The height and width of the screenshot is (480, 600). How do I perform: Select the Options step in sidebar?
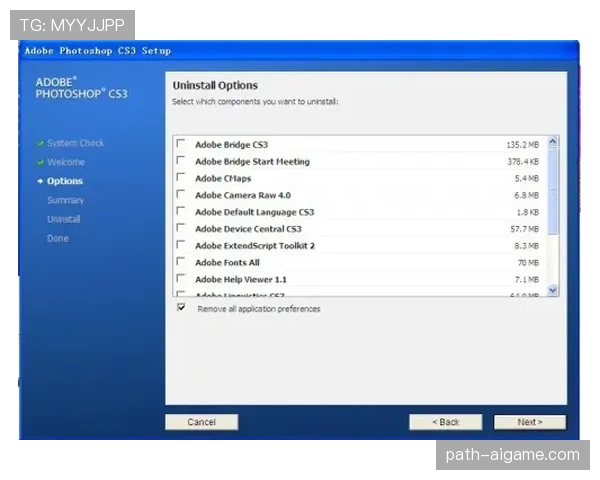click(65, 181)
